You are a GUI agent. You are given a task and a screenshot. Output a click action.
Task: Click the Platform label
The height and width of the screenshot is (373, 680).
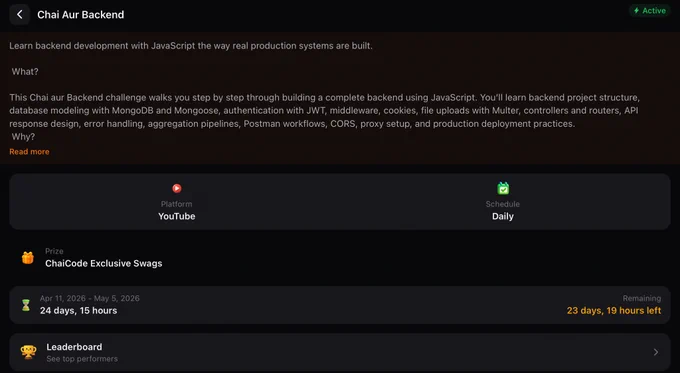click(177, 204)
